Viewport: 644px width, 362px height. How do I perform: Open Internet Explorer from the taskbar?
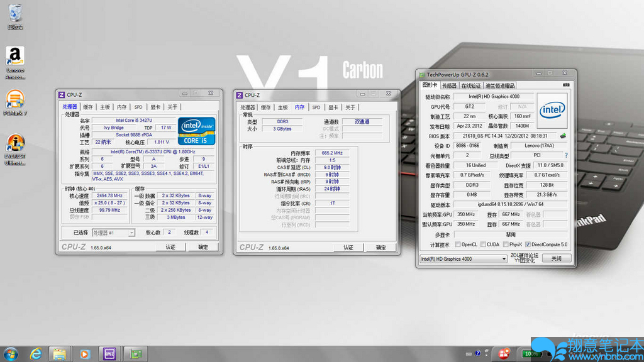click(x=36, y=354)
